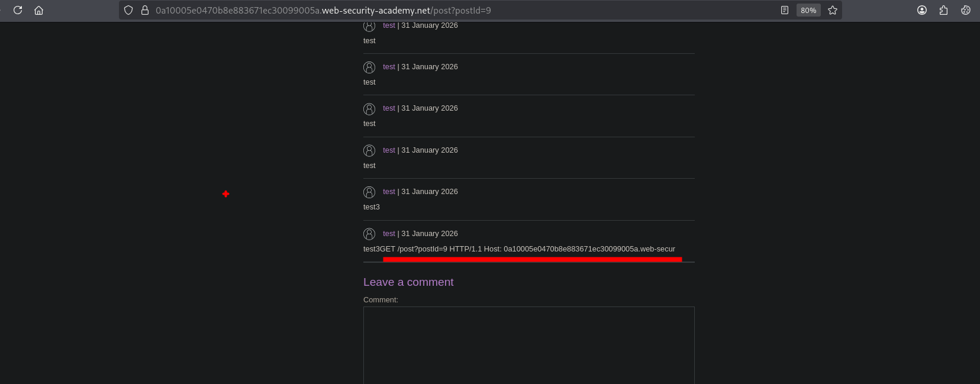Bookmark this page with the star
Image resolution: width=980 pixels, height=384 pixels.
pyautogui.click(x=833, y=10)
